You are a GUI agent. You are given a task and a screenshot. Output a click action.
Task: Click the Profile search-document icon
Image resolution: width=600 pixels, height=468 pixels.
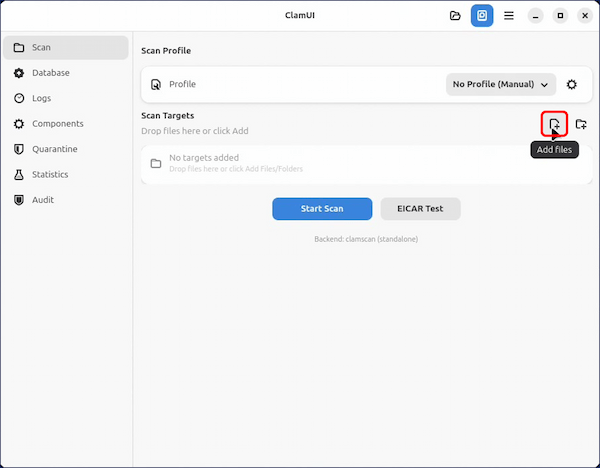tap(156, 84)
